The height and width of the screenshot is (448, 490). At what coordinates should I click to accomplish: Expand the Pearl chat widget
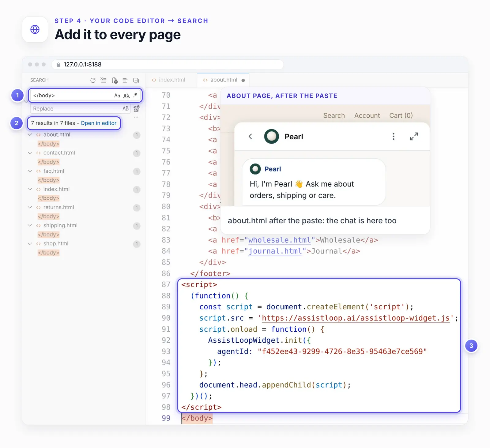tap(414, 137)
